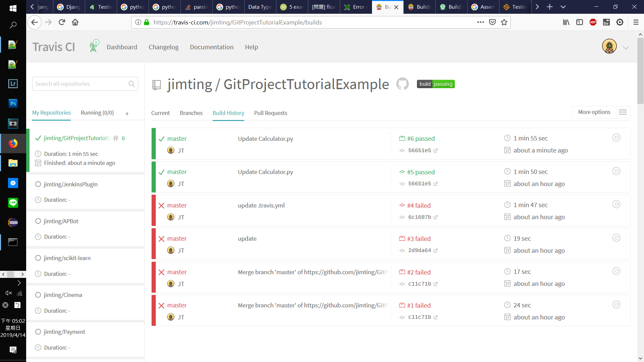Image resolution: width=644 pixels, height=362 pixels.
Task: Expand the user avatar dropdown chevron
Action: point(626,48)
